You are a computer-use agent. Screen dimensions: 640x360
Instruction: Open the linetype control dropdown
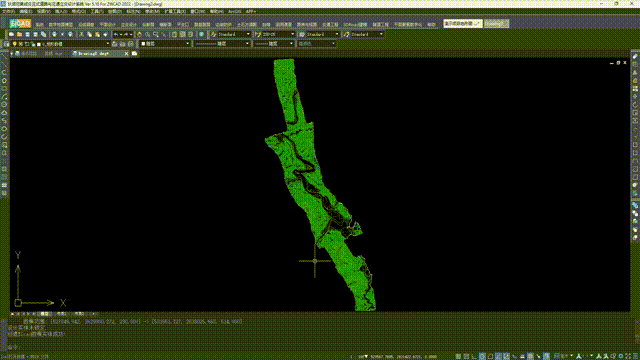[x=247, y=44]
